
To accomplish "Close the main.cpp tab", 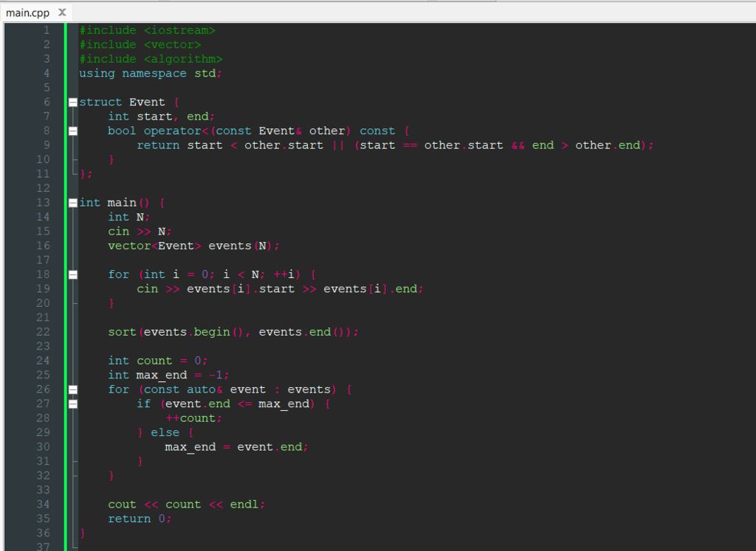I will tap(62, 13).
